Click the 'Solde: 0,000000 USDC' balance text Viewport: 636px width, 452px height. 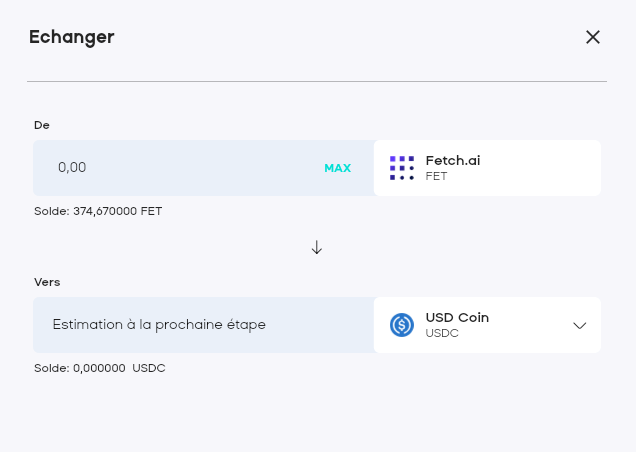coord(99,368)
